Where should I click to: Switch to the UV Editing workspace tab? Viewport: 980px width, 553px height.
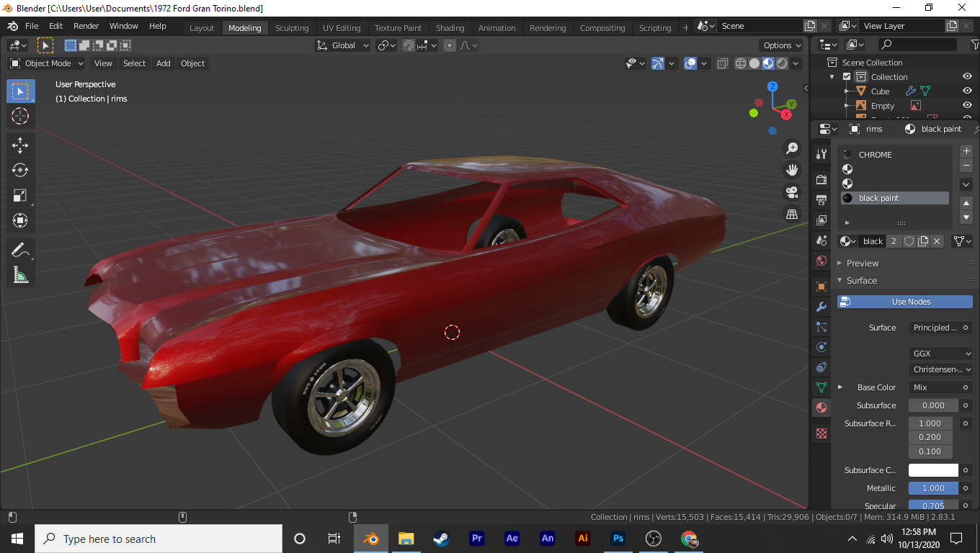[342, 28]
